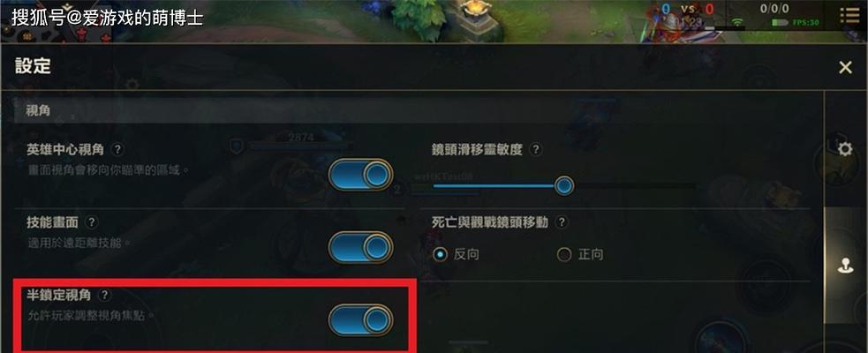Click help icon next to 技能畫面

[92, 222]
